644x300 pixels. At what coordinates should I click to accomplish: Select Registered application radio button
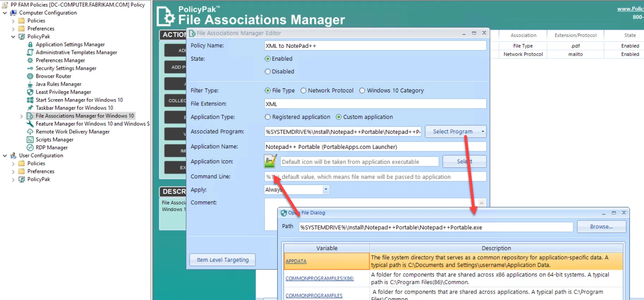[268, 117]
